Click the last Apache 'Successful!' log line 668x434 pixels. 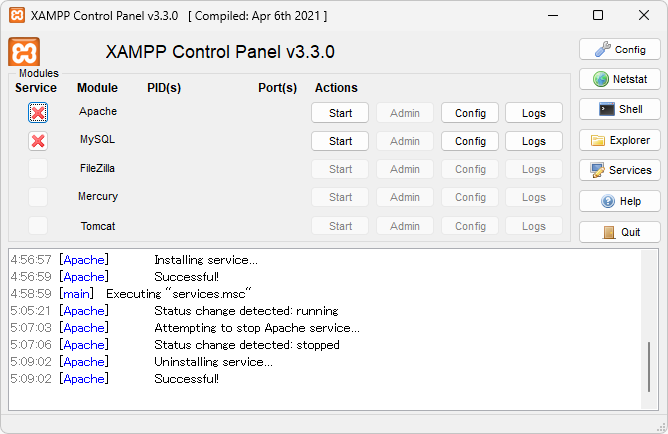(186, 379)
